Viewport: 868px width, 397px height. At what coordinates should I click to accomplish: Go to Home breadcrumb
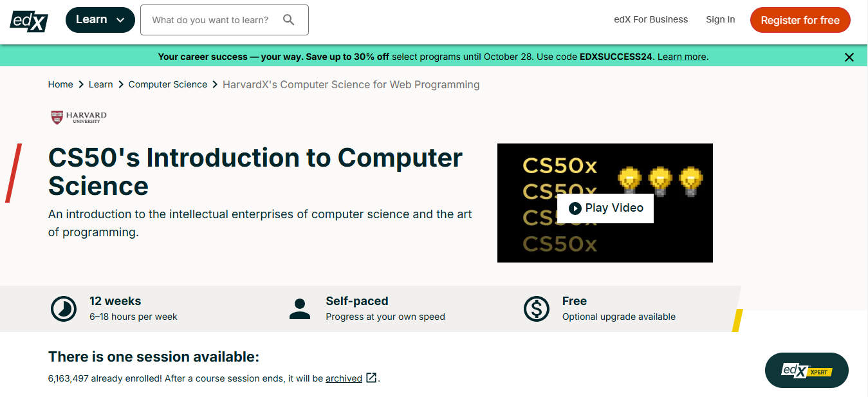pyautogui.click(x=60, y=84)
